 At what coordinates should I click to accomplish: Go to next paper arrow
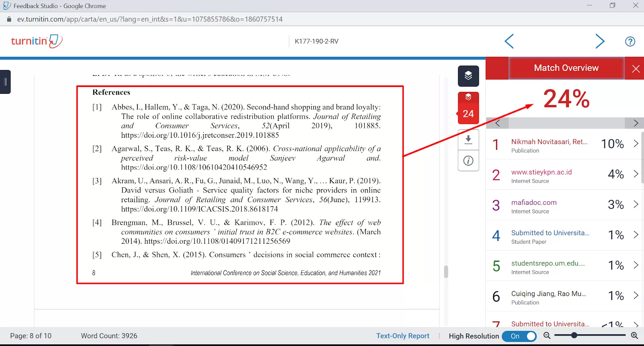(600, 41)
